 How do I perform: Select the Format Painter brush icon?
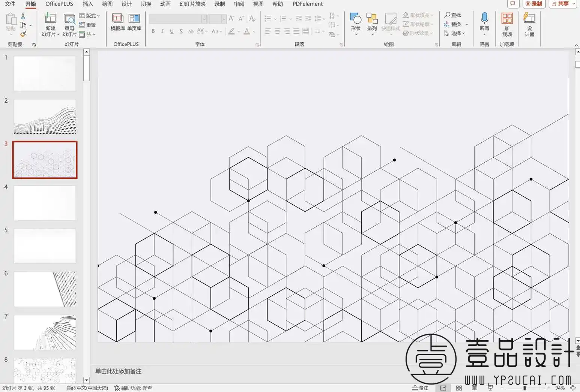pyautogui.click(x=23, y=34)
